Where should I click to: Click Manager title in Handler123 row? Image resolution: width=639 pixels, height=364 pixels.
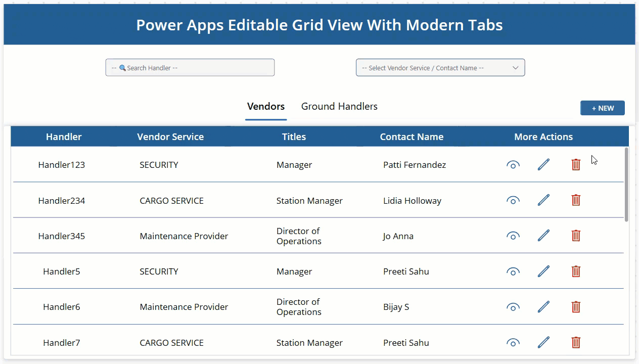point(294,165)
